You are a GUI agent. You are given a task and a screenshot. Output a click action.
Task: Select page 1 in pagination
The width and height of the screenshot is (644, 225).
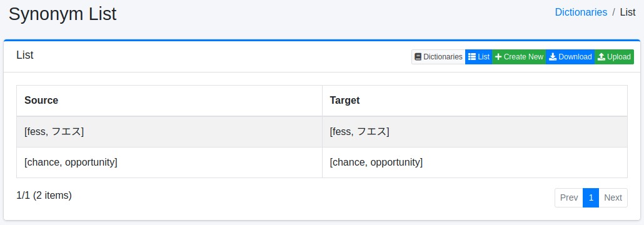[x=591, y=198]
